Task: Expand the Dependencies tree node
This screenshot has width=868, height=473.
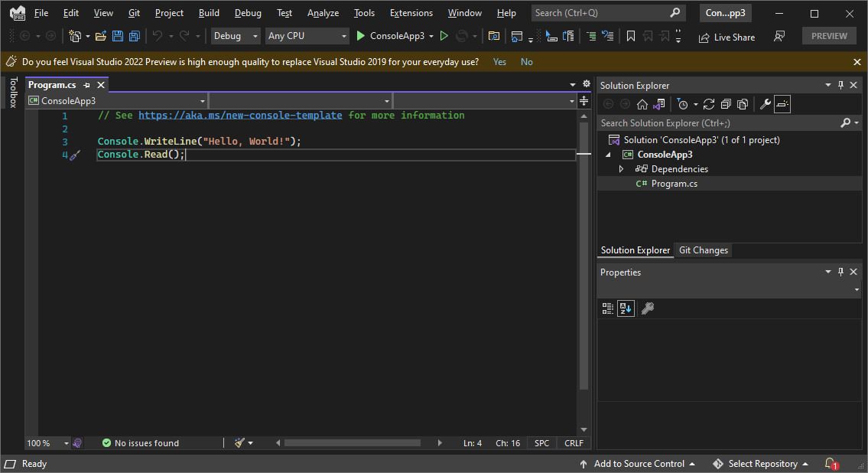Action: [x=621, y=169]
